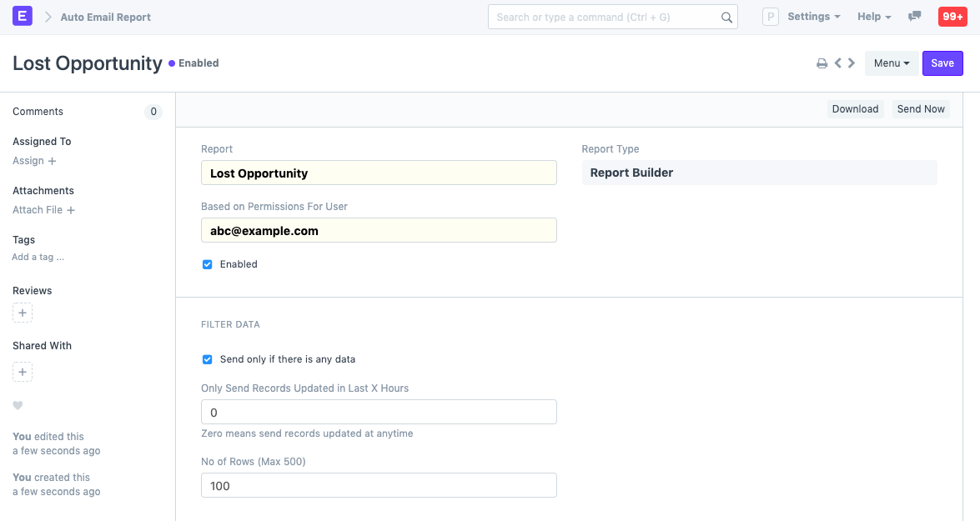This screenshot has height=521, width=980.
Task: Click the Save button
Action: coord(942,63)
